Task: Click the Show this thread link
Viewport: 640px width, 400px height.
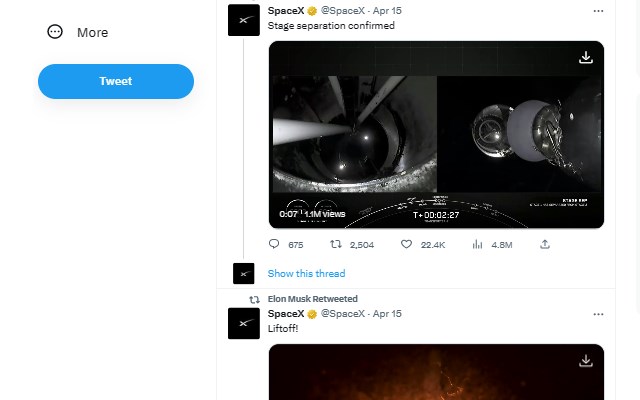Action: [306, 274]
